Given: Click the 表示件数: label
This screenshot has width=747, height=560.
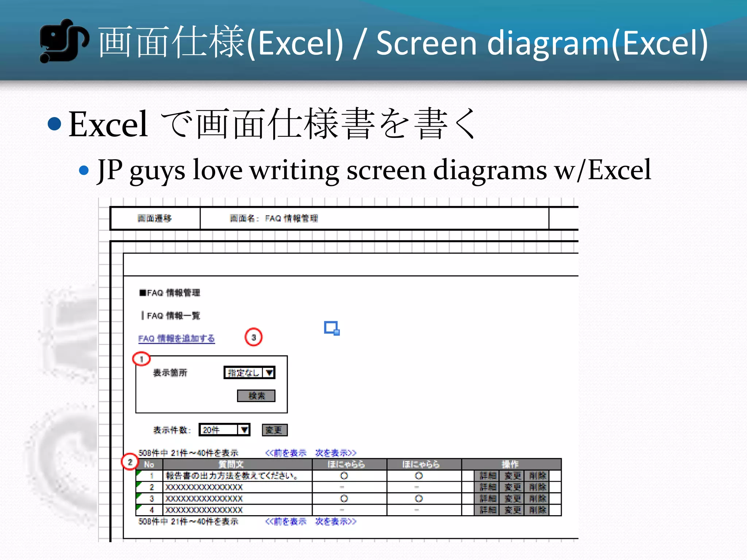Looking at the screenshot, I should pyautogui.click(x=172, y=430).
